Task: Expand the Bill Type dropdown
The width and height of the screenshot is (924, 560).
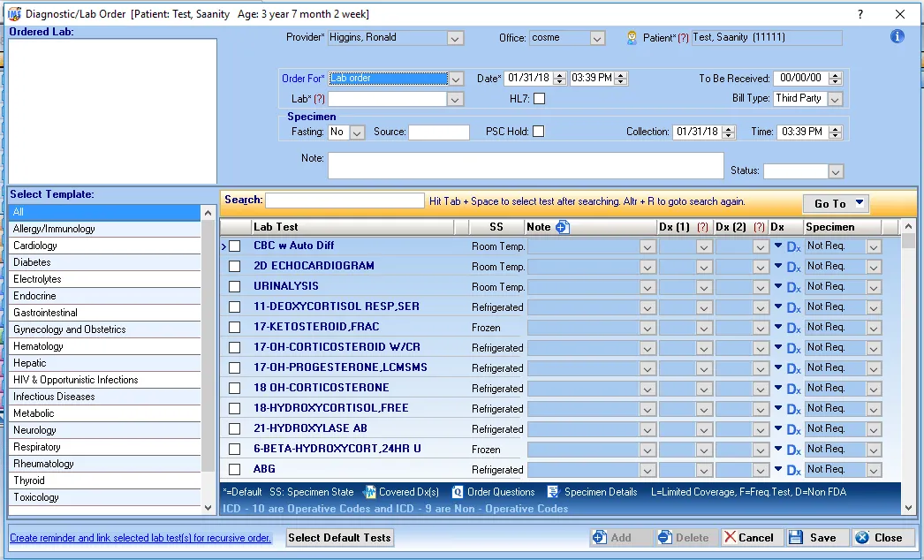Action: click(x=835, y=99)
